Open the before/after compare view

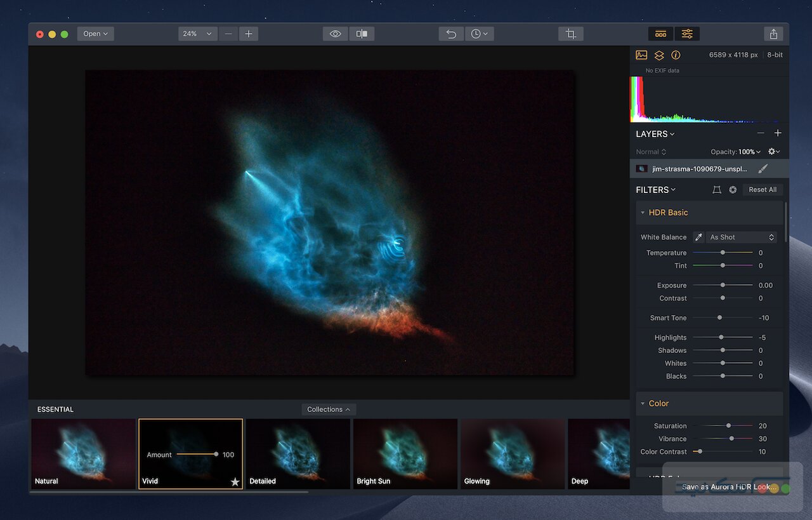pos(362,33)
